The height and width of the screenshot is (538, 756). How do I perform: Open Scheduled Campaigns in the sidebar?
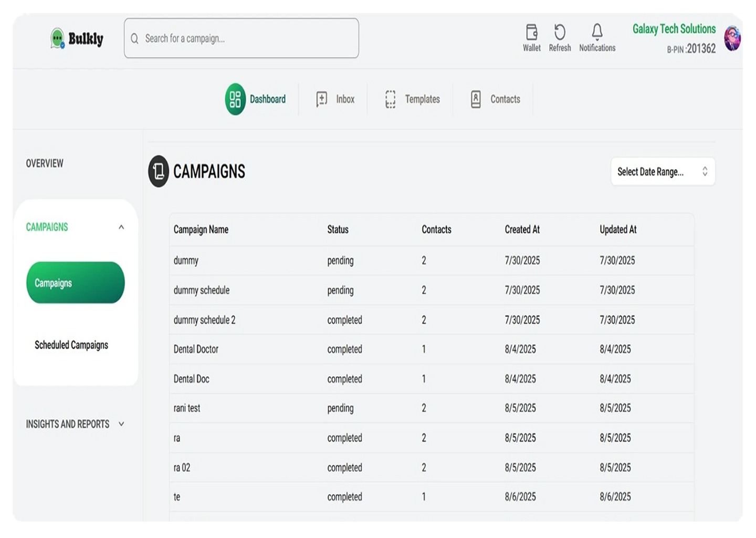point(71,345)
